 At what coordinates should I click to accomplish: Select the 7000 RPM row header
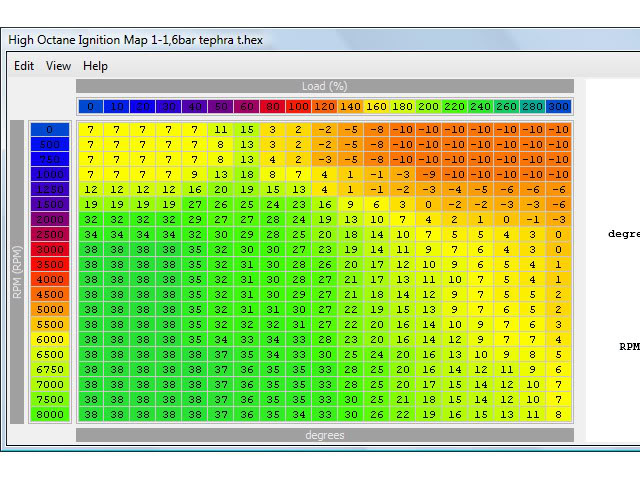point(50,384)
